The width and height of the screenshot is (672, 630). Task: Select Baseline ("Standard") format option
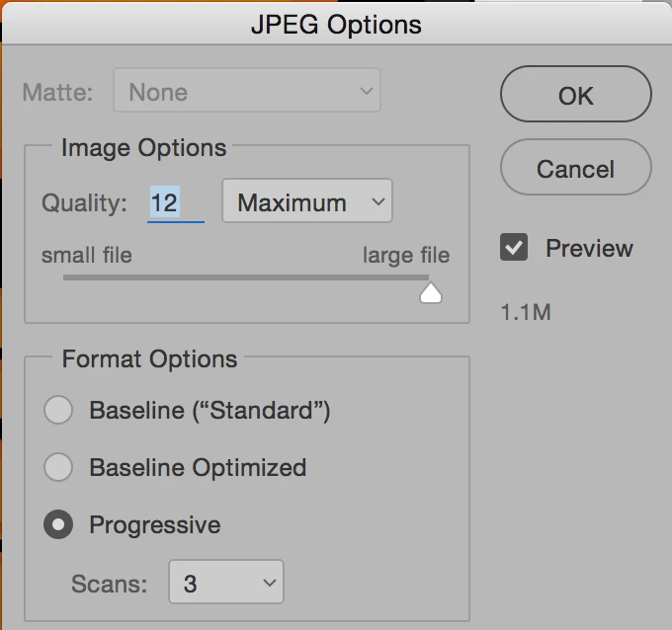(x=58, y=411)
